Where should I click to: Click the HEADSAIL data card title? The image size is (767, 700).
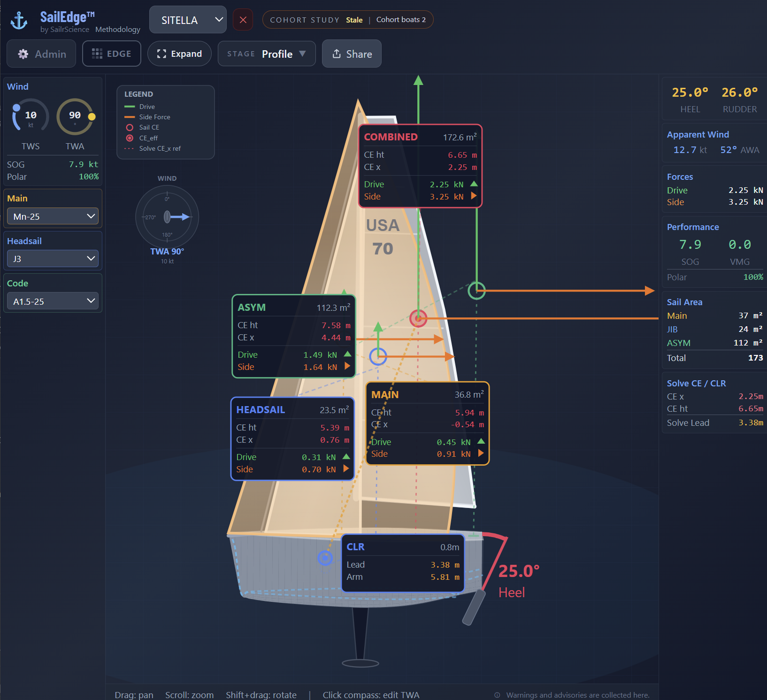click(261, 410)
